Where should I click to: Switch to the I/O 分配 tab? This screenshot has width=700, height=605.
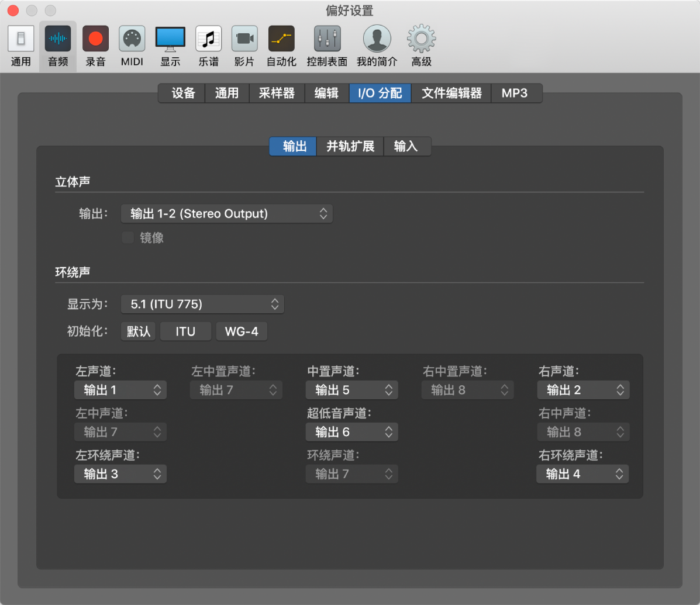(380, 93)
